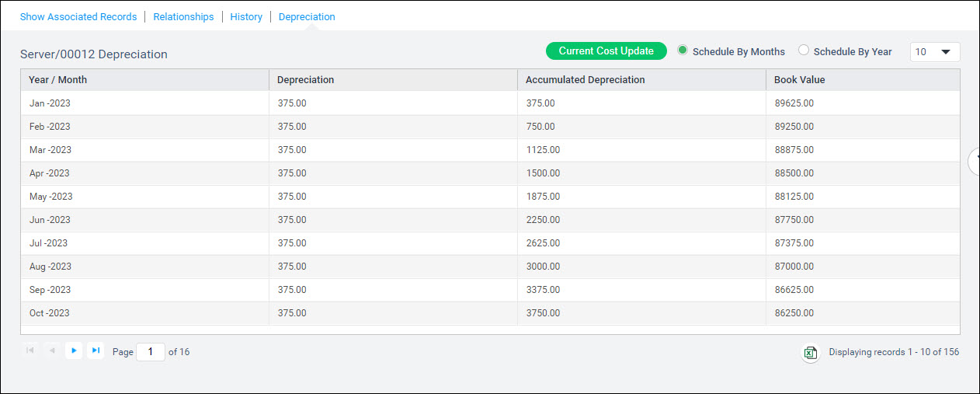Click the Depreciation column header
This screenshot has height=394, width=980.
pos(305,80)
